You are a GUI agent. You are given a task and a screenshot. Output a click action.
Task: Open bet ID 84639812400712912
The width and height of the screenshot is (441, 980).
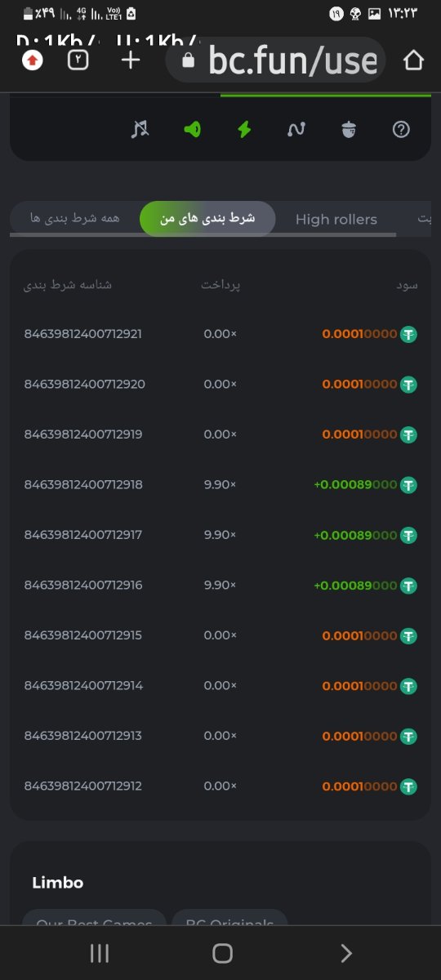click(83, 786)
